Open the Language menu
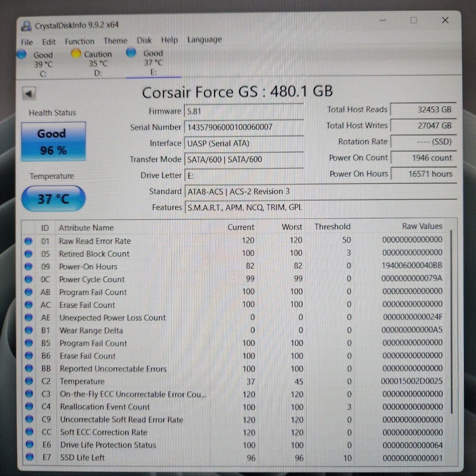 tap(205, 40)
